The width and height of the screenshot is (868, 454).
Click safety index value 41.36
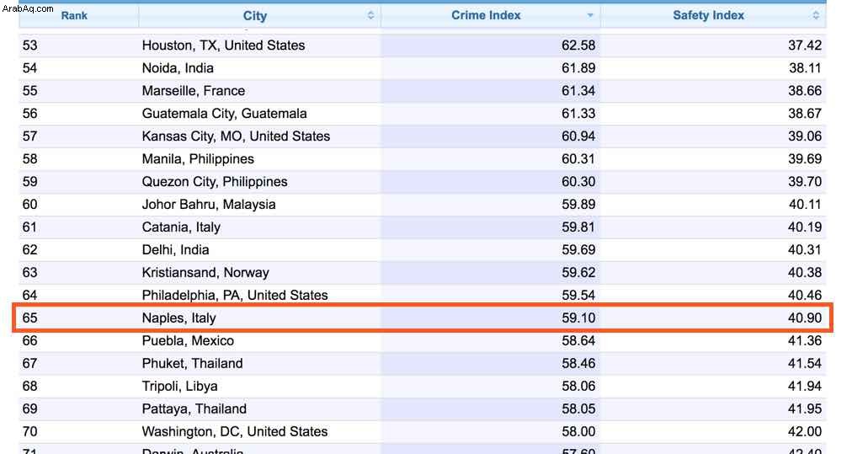point(805,340)
